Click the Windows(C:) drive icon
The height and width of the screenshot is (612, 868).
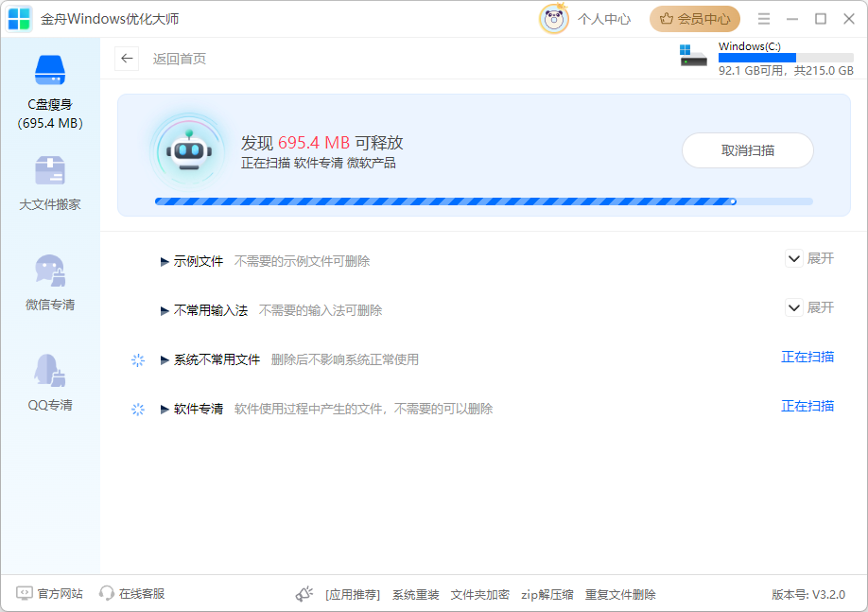[x=693, y=56]
